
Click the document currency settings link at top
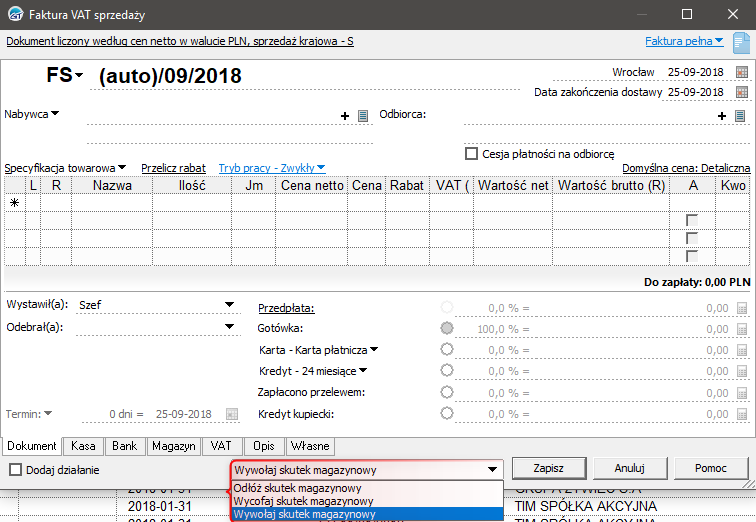[x=180, y=41]
